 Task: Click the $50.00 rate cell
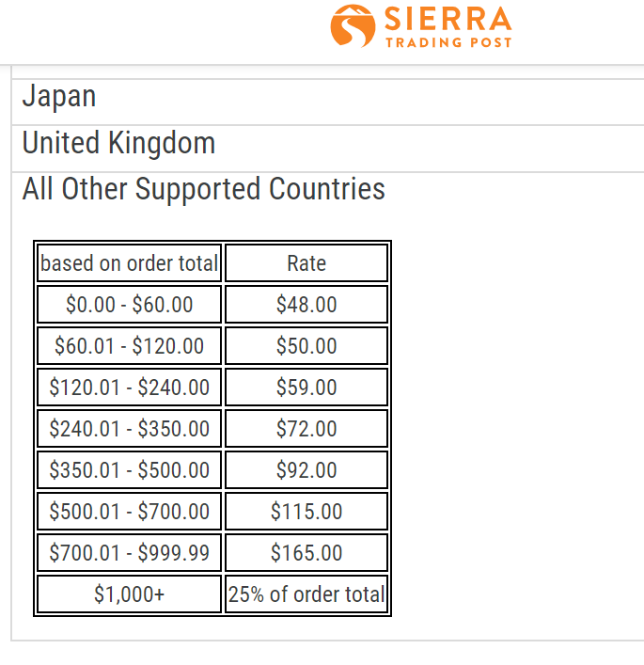point(306,345)
